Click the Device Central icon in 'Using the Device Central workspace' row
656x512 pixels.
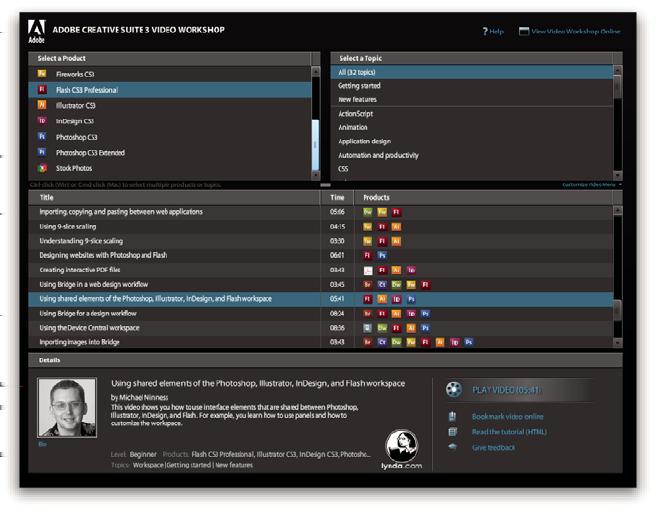point(368,328)
